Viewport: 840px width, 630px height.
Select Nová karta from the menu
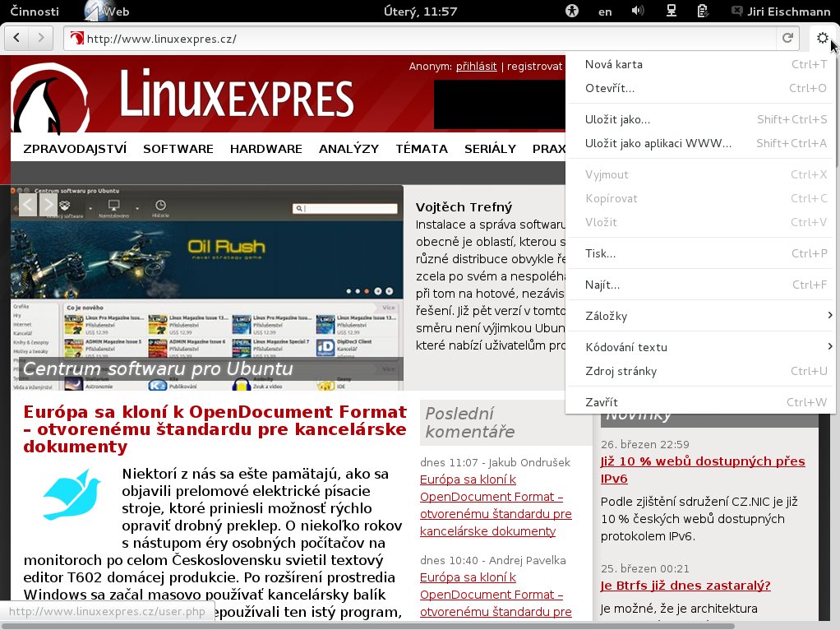coord(701,64)
